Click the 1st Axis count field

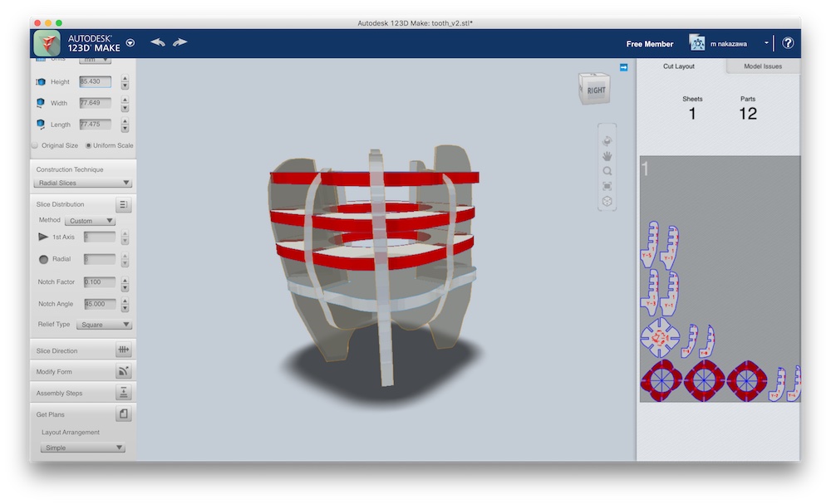tap(100, 237)
